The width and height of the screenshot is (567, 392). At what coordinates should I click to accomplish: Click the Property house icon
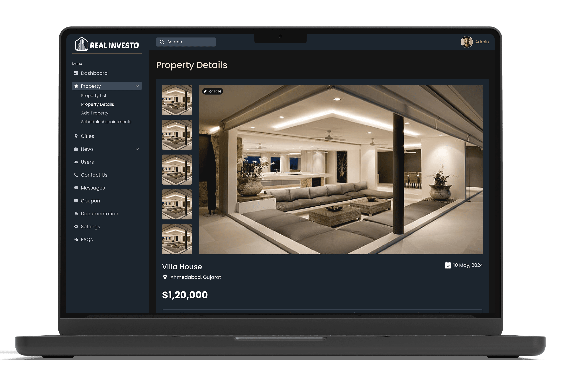coord(76,86)
